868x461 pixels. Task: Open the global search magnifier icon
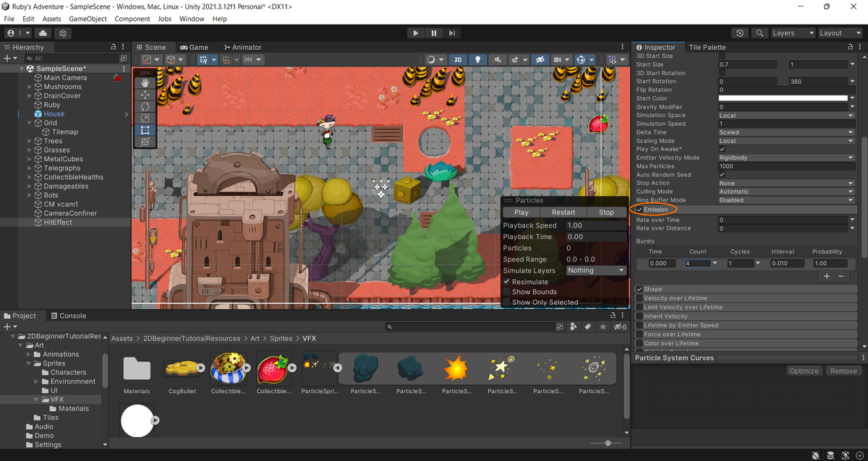click(x=759, y=33)
